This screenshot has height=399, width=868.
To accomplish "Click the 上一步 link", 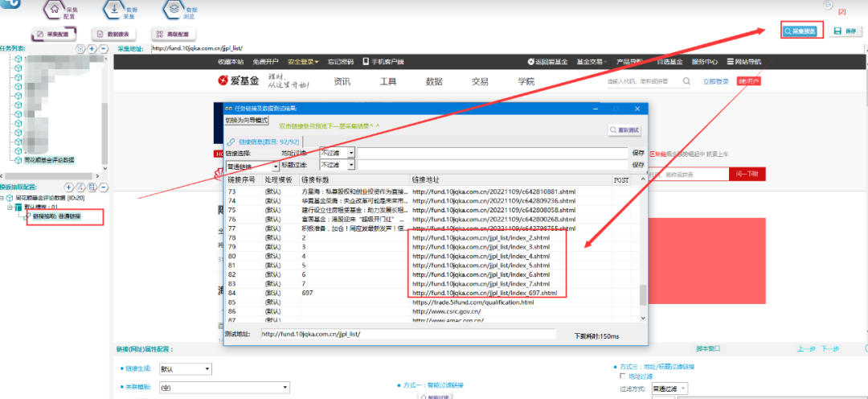I will (x=806, y=348).
